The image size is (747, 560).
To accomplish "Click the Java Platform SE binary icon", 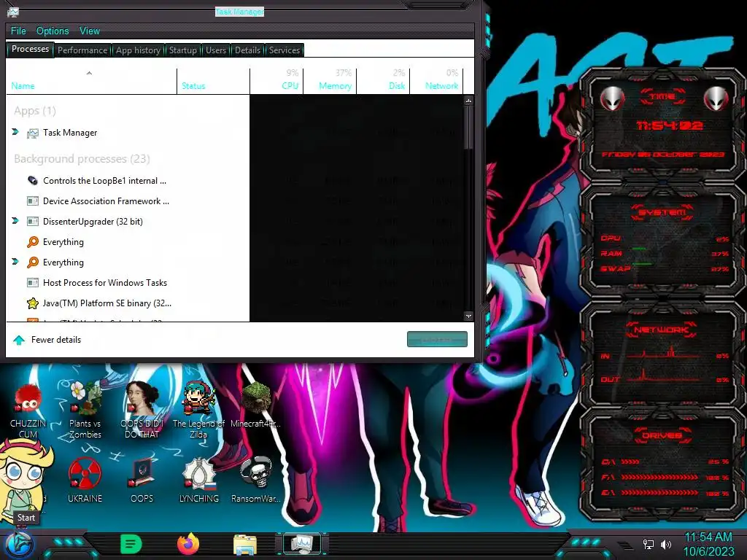I will tap(32, 303).
